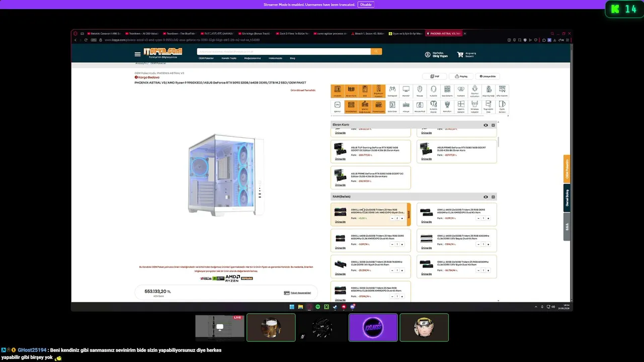Viewport: 644px width, 362px height.
Task: Select the 32GB Trident Z5 RGB 6000MHz Siyah RAM
Action: pyautogui.click(x=457, y=266)
